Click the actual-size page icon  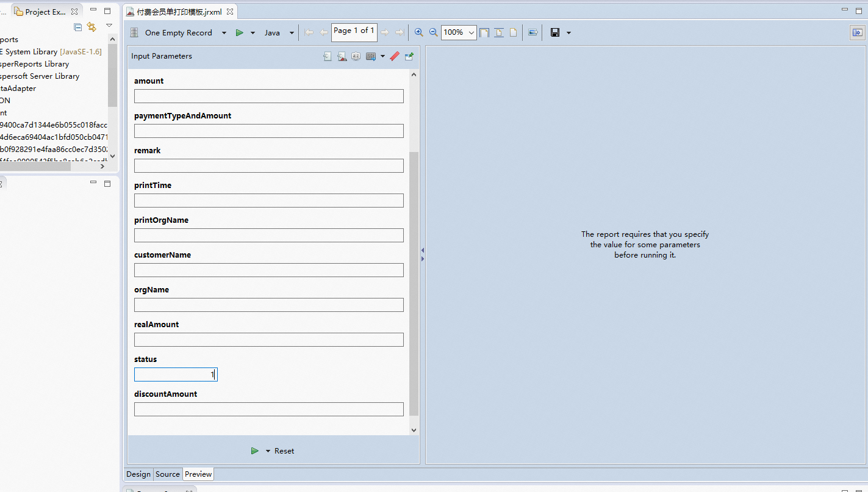[x=513, y=32]
